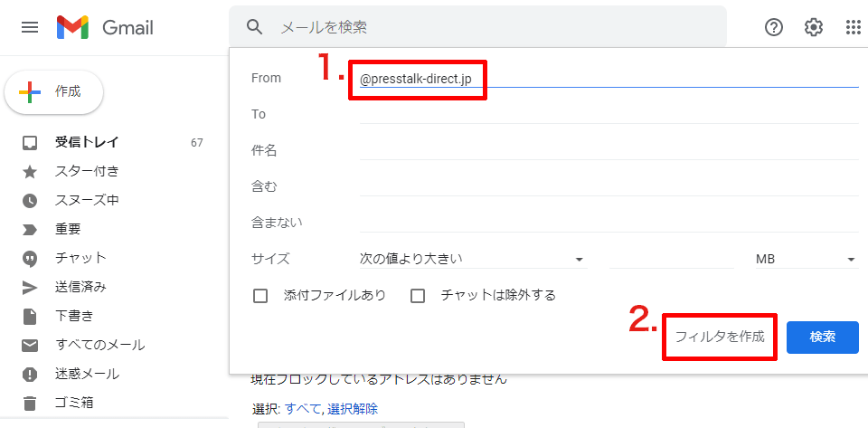Click the colorful plus compose icon
Viewport: 868px width, 428px height.
click(x=30, y=92)
